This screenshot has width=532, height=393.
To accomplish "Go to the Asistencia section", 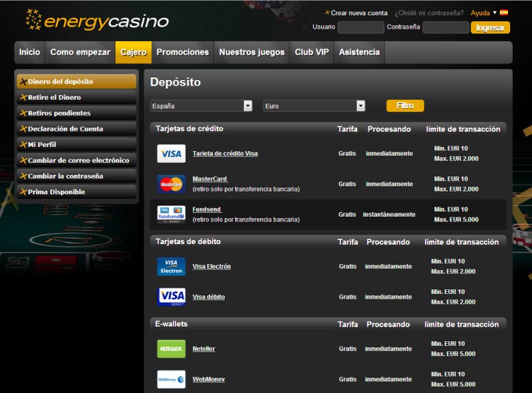I will 360,51.
